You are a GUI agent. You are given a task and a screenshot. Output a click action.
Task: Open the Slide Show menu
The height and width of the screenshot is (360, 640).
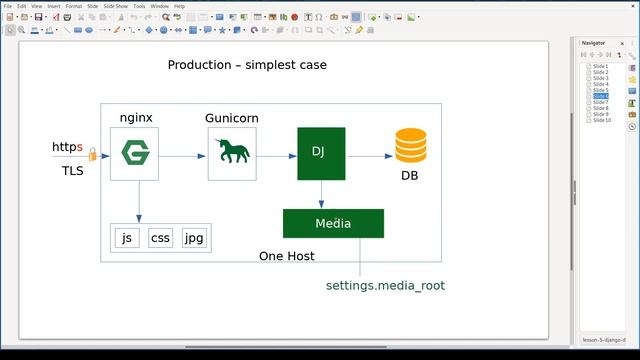point(116,6)
